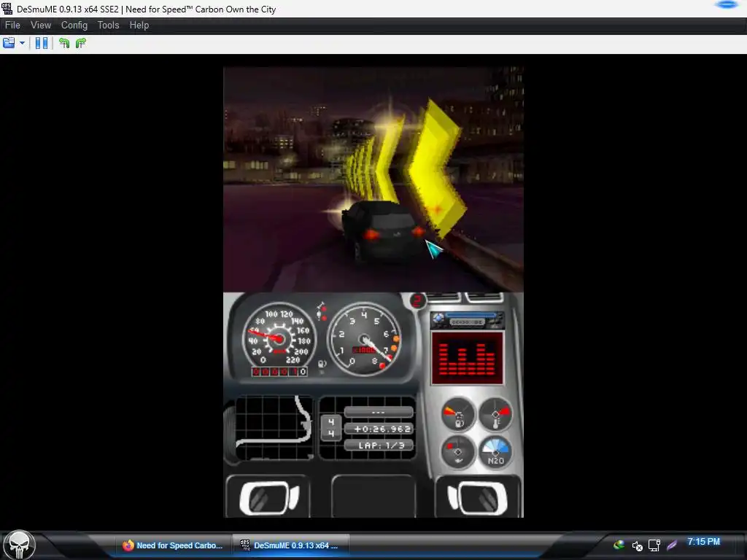Image resolution: width=747 pixels, height=560 pixels.
Task: Click the red gear number 2 indicator
Action: 418,300
